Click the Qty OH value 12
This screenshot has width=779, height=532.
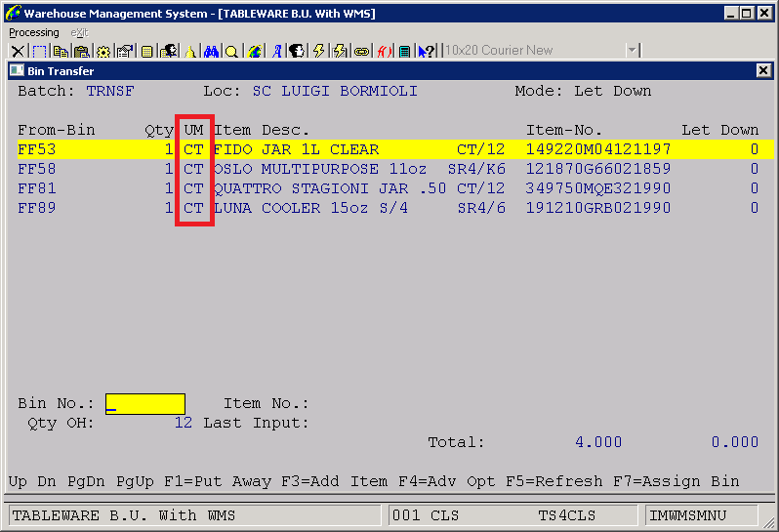[x=184, y=423]
